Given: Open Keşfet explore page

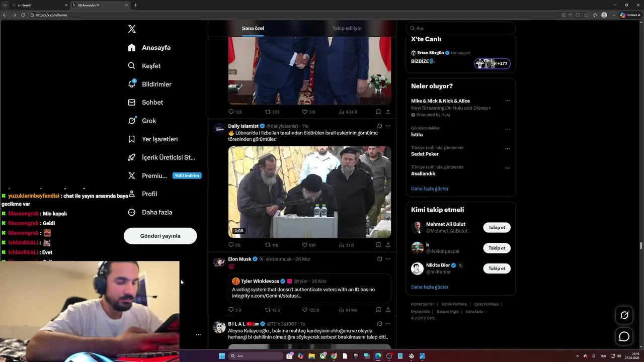Looking at the screenshot, I should click(x=144, y=66).
